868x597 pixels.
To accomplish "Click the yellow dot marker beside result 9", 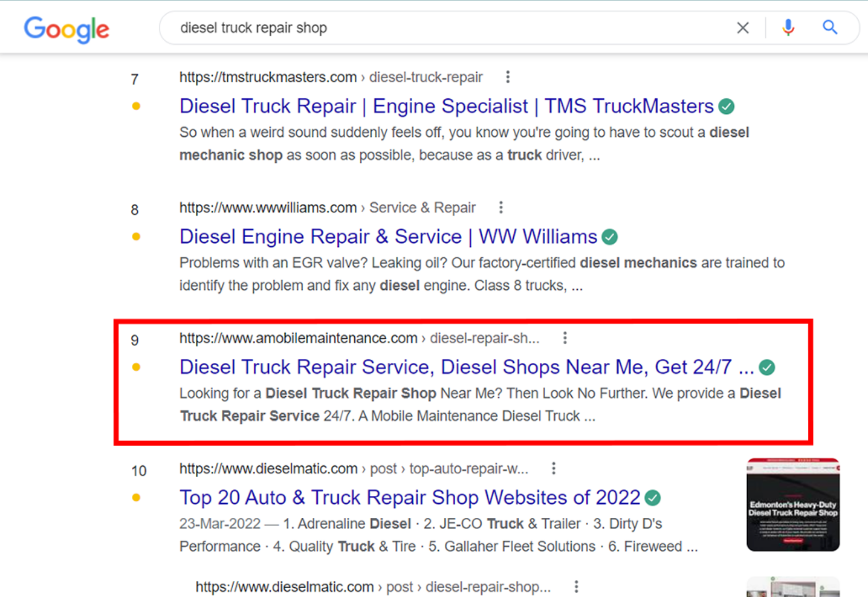I will tap(136, 367).
